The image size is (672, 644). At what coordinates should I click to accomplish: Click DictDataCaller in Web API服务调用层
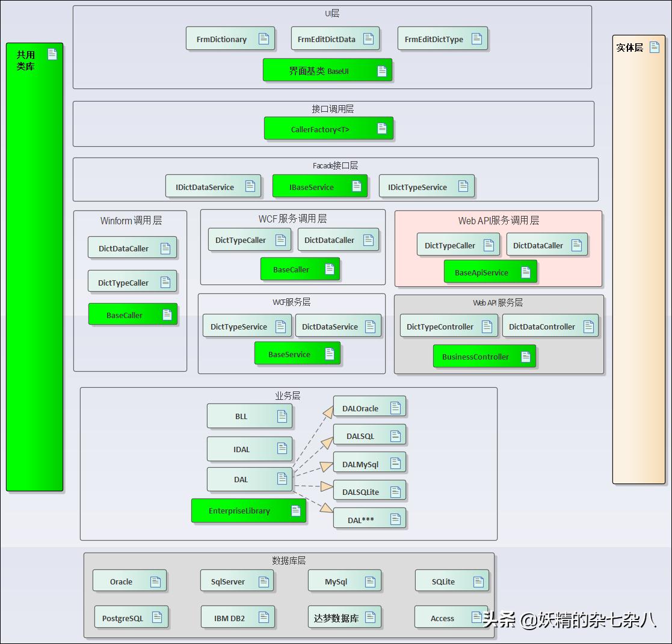pos(546,245)
